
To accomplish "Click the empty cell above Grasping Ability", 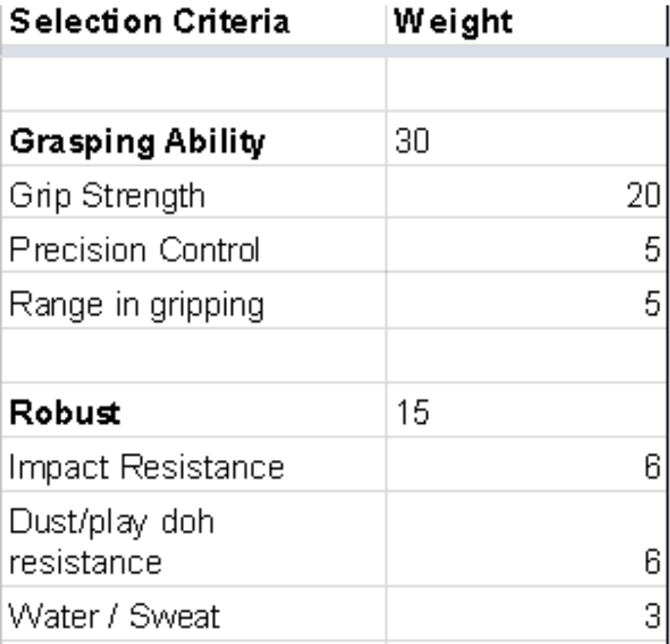I will tap(193, 84).
